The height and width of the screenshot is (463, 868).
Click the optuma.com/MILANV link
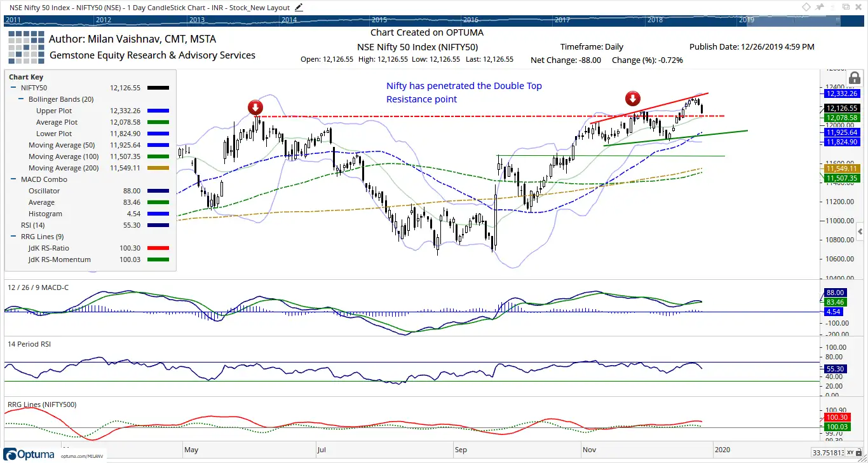82,456
